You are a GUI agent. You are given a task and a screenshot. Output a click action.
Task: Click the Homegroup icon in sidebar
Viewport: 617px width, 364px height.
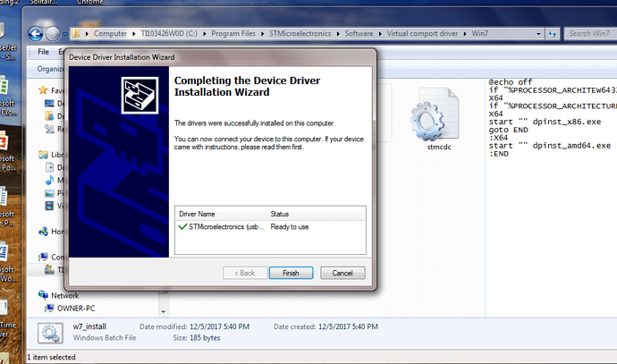click(44, 232)
